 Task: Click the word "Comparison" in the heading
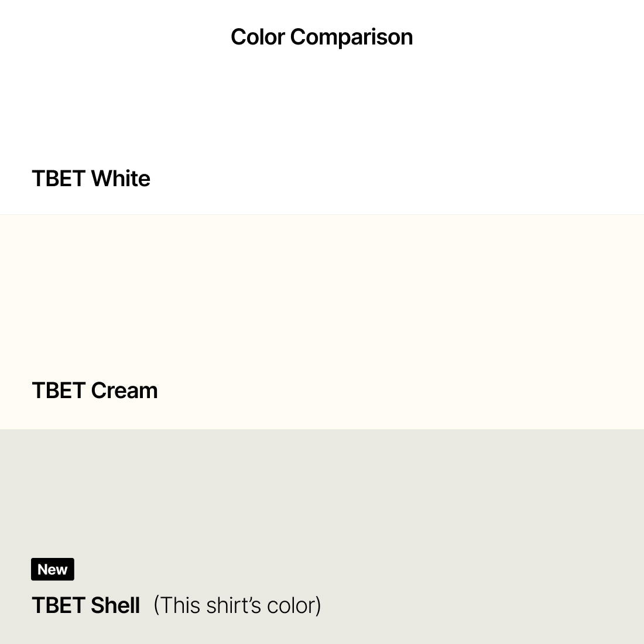pyautogui.click(x=351, y=37)
